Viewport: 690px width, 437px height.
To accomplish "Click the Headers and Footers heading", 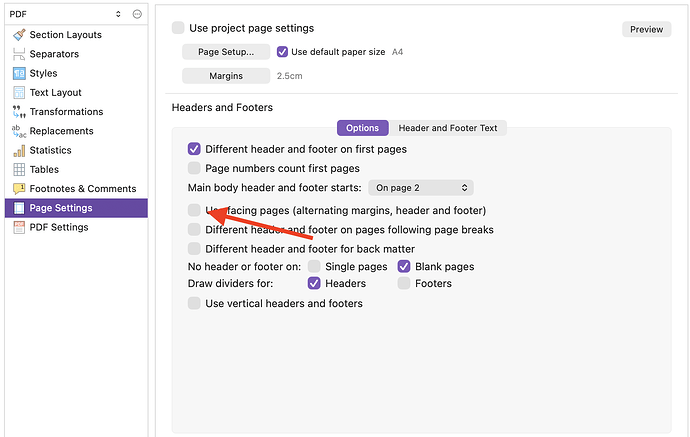I will (222, 107).
